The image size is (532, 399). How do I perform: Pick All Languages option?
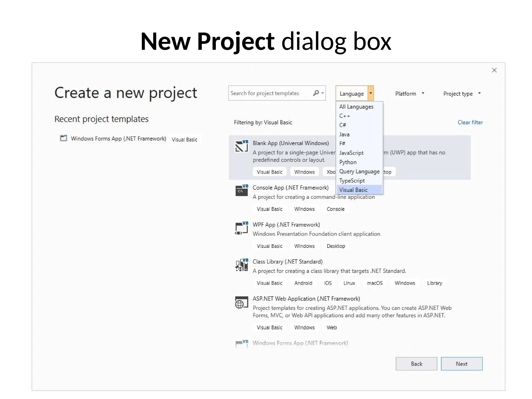356,107
